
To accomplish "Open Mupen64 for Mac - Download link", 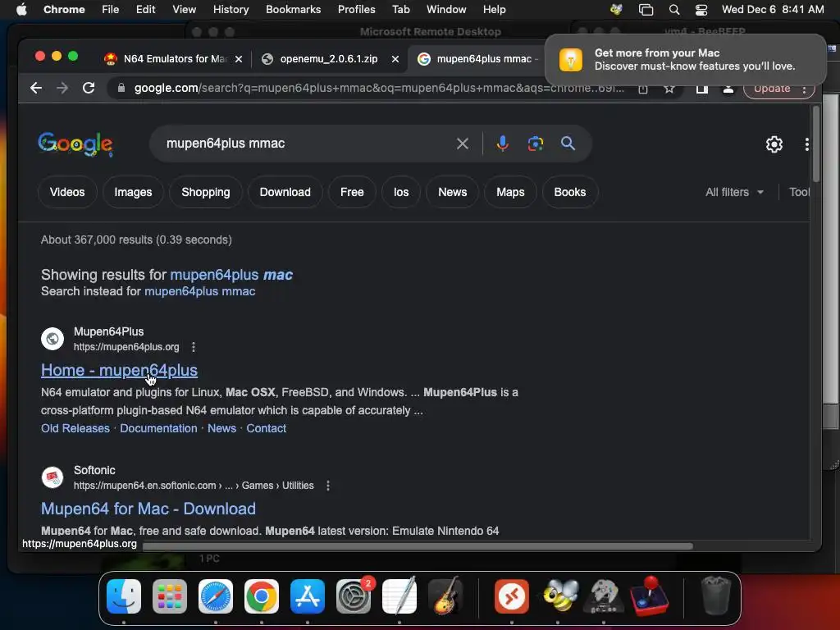I will click(148, 509).
